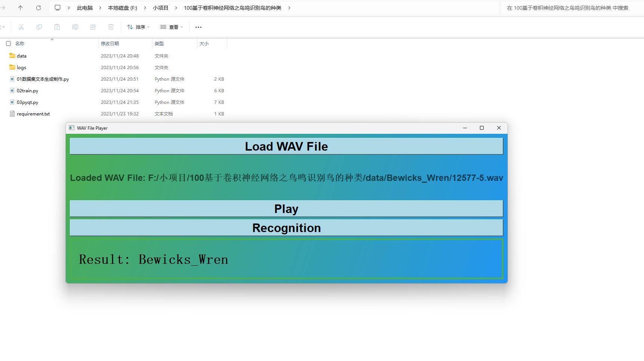
Task: Select the folder name logs
Action: tap(21, 67)
